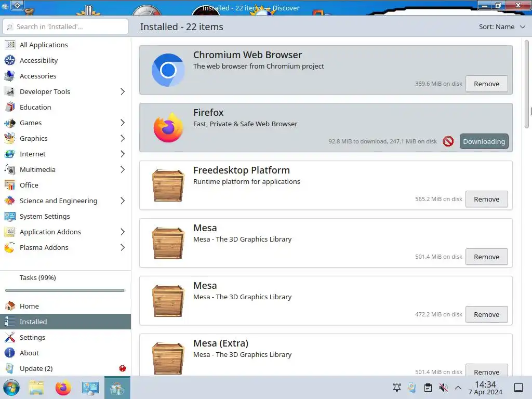This screenshot has width=532, height=399.
Task: Remove the 501.4 MiB Mesa entry
Action: 486,257
